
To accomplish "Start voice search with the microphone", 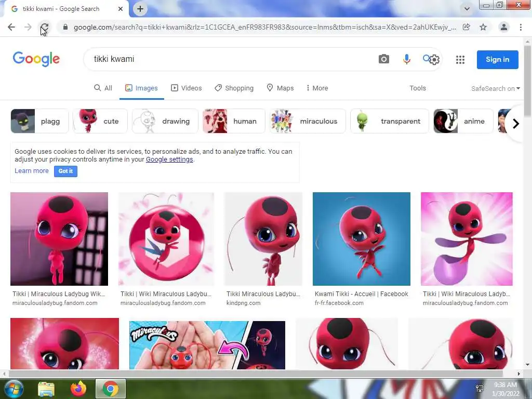I will [x=406, y=59].
